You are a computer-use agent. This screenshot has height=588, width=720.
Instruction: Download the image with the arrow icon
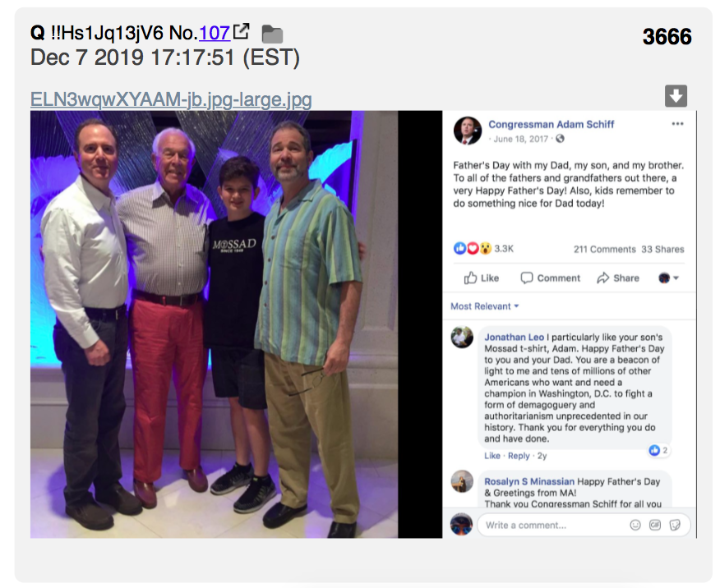[676, 96]
